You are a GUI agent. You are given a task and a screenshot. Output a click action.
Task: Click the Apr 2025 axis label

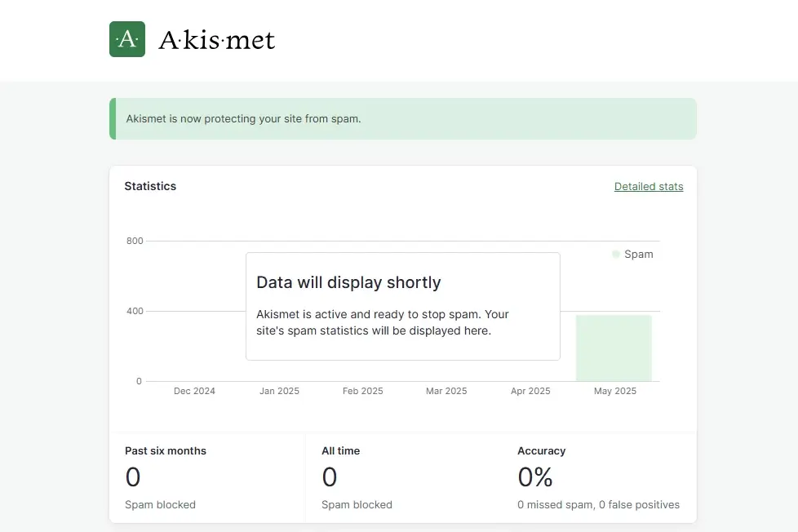[x=530, y=391]
